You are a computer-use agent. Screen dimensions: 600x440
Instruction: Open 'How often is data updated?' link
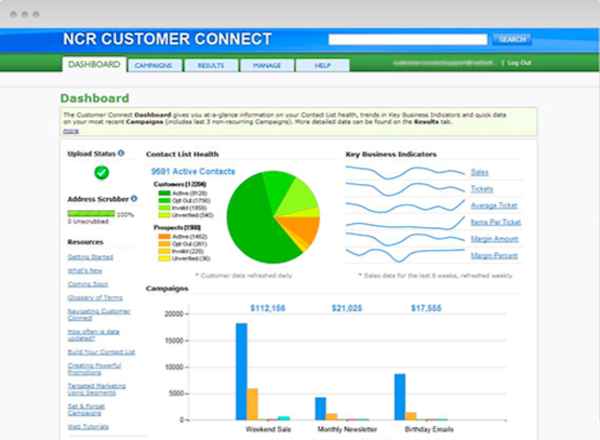tap(93, 335)
